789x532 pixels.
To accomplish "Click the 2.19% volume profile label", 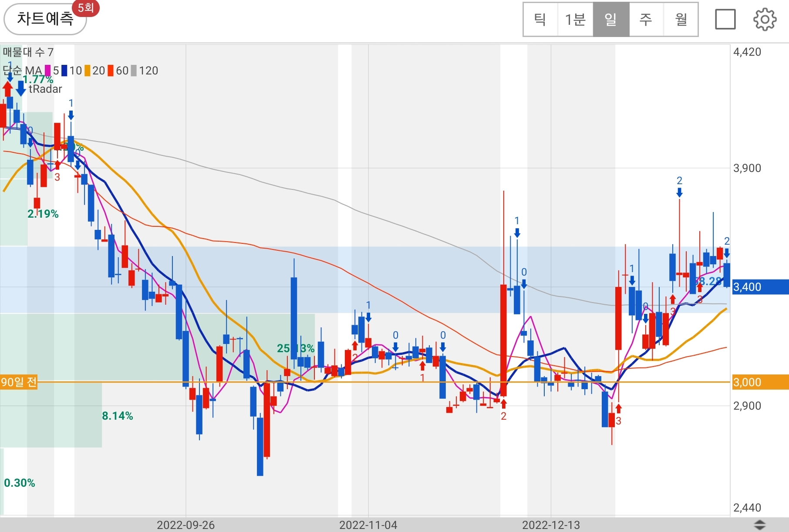I will 43,214.
